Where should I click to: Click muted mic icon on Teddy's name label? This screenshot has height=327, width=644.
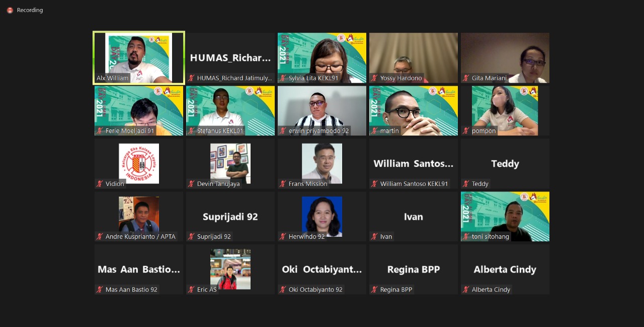tap(466, 184)
